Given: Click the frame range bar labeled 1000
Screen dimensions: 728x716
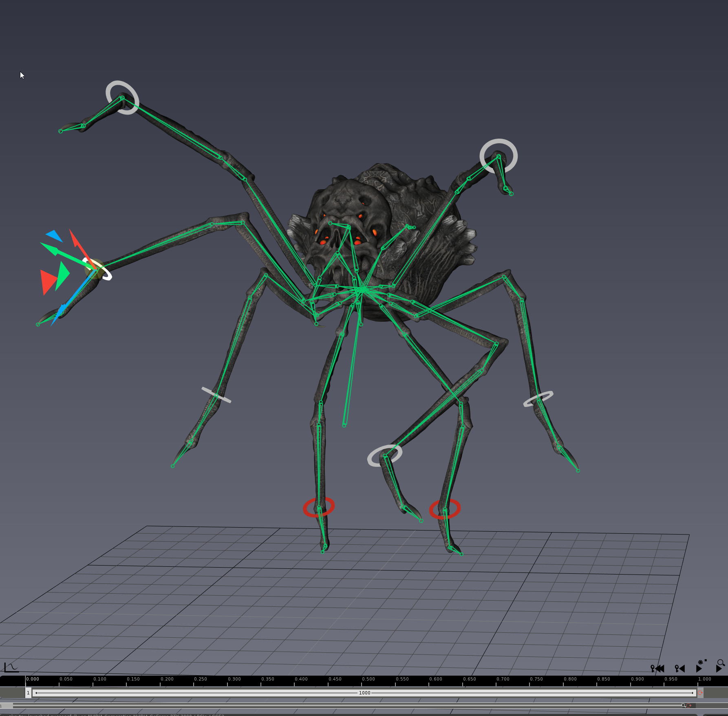Looking at the screenshot, I should click(x=364, y=693).
